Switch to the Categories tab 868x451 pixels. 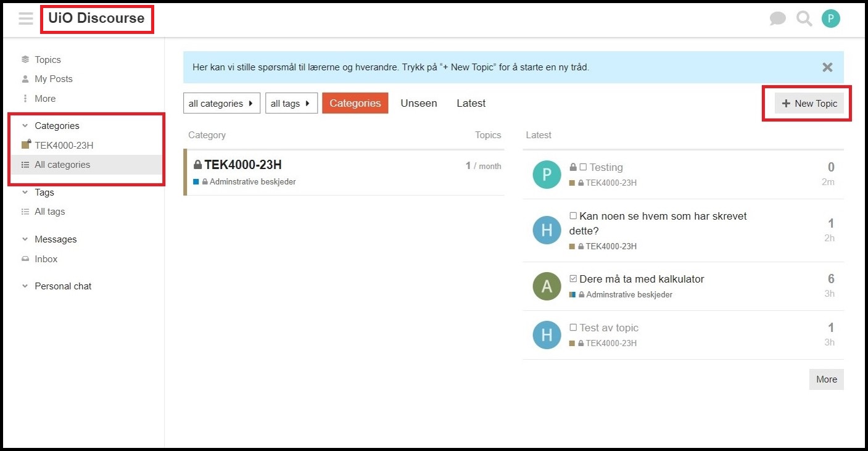pyautogui.click(x=355, y=103)
